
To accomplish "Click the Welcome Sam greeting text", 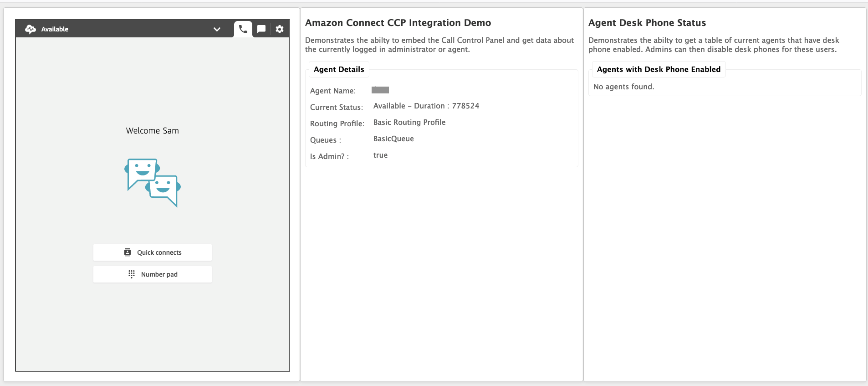I will pyautogui.click(x=153, y=131).
